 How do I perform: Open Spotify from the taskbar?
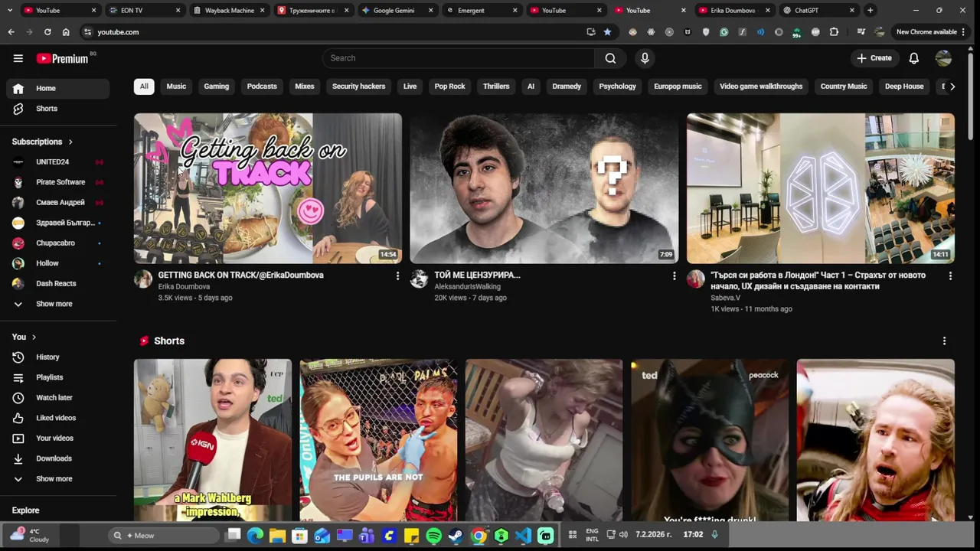[x=434, y=536]
